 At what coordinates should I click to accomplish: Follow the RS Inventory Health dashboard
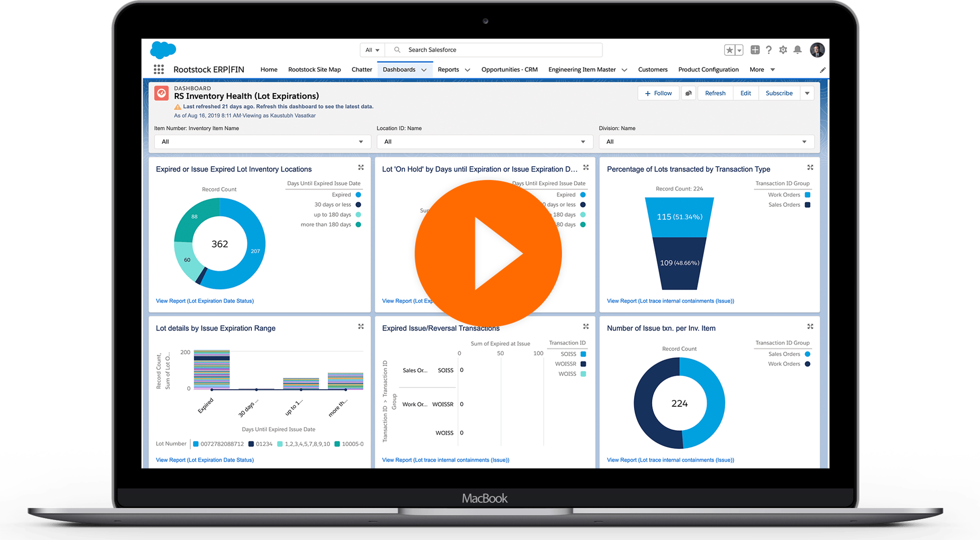pyautogui.click(x=658, y=93)
